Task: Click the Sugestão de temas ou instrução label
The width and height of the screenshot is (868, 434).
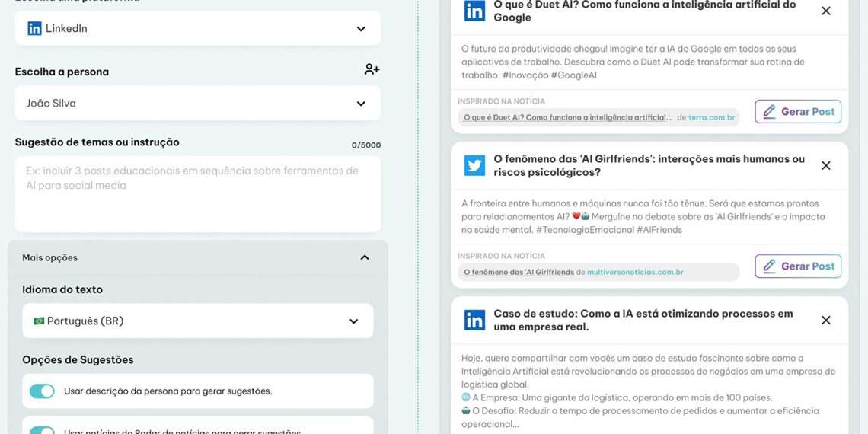Action: (x=97, y=142)
